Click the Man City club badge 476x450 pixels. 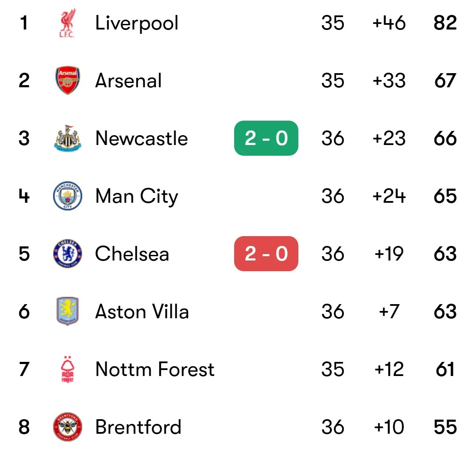tap(67, 196)
